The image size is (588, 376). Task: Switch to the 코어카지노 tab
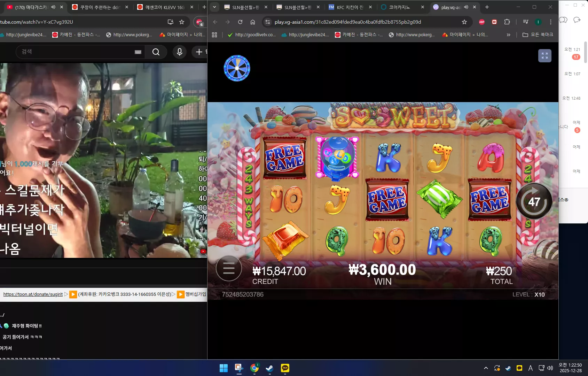[402, 7]
